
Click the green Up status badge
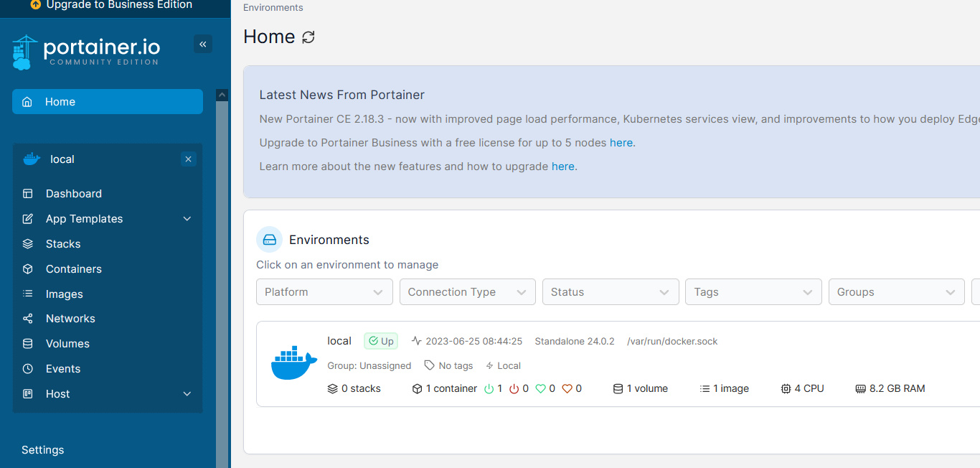pos(381,341)
